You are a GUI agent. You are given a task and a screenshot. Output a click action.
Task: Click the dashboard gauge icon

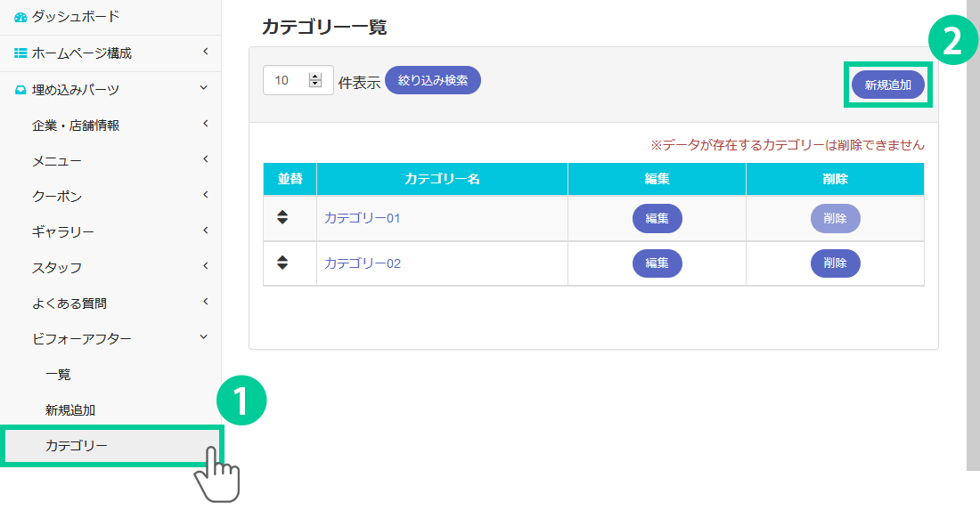tap(21, 17)
